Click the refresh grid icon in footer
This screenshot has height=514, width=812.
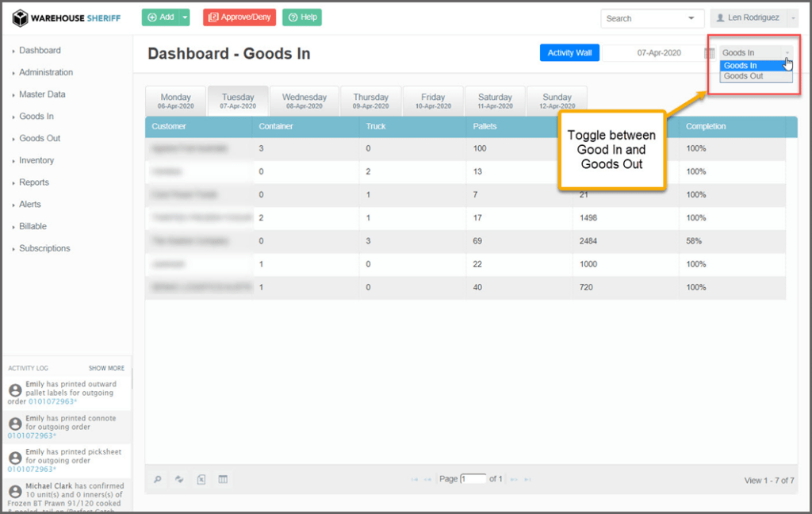pos(179,479)
